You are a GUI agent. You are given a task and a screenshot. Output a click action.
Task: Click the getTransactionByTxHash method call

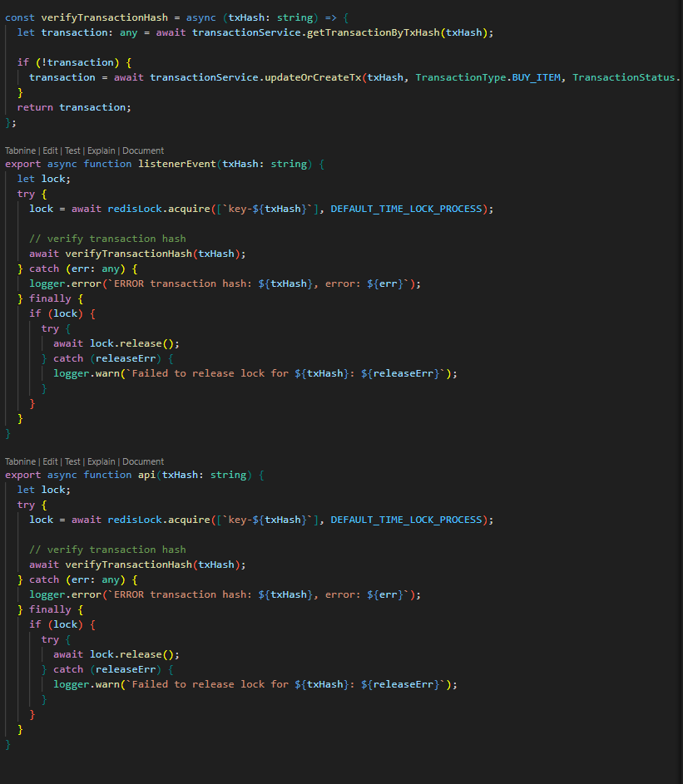tap(374, 32)
